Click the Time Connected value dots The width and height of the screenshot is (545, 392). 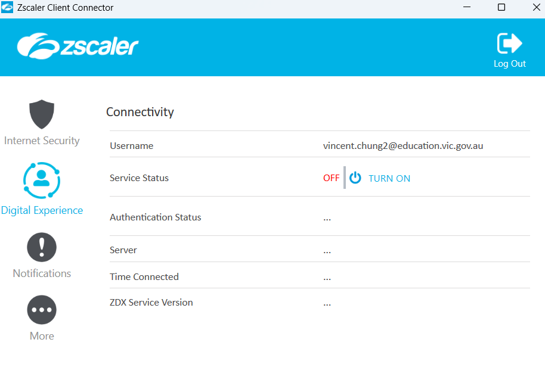[327, 279]
